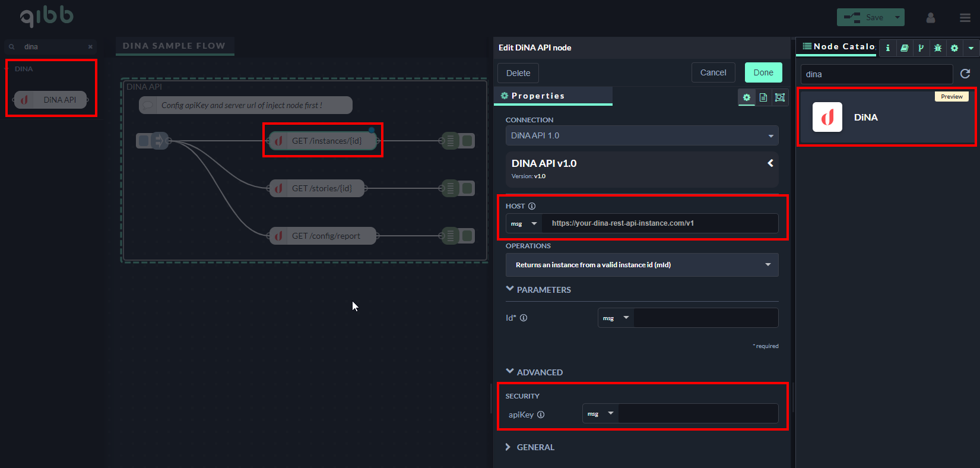Show node description document icon
This screenshot has height=468, width=980.
763,97
